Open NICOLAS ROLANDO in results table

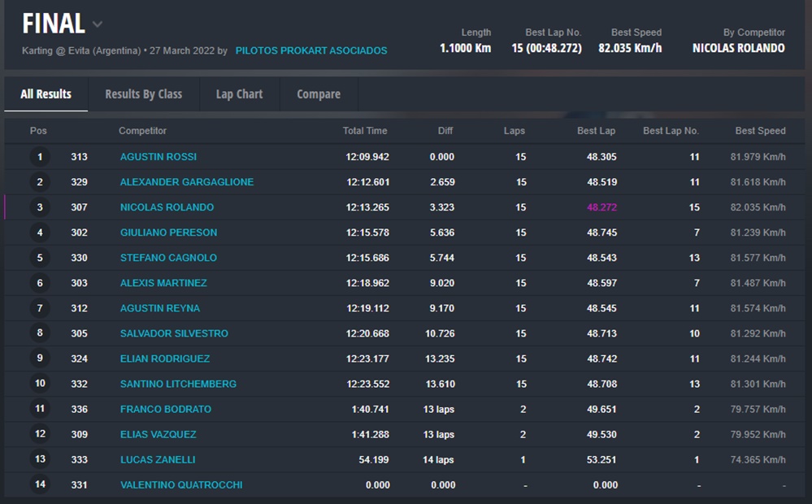167,207
